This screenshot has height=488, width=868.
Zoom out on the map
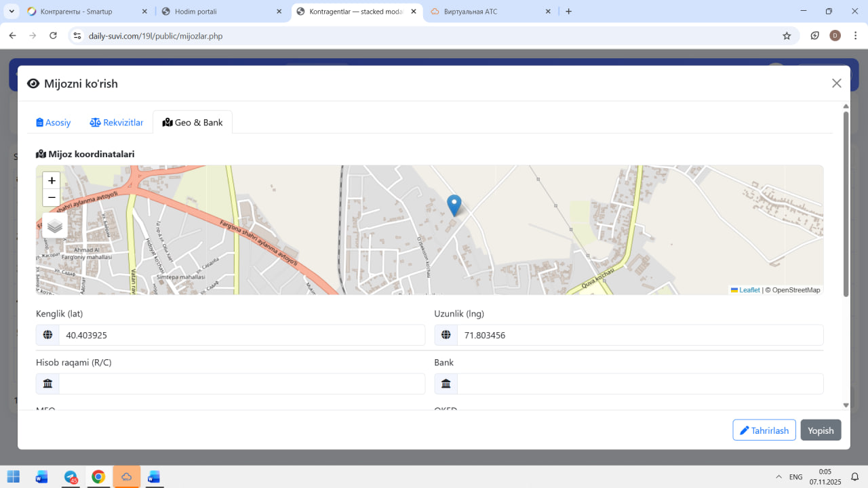point(52,198)
